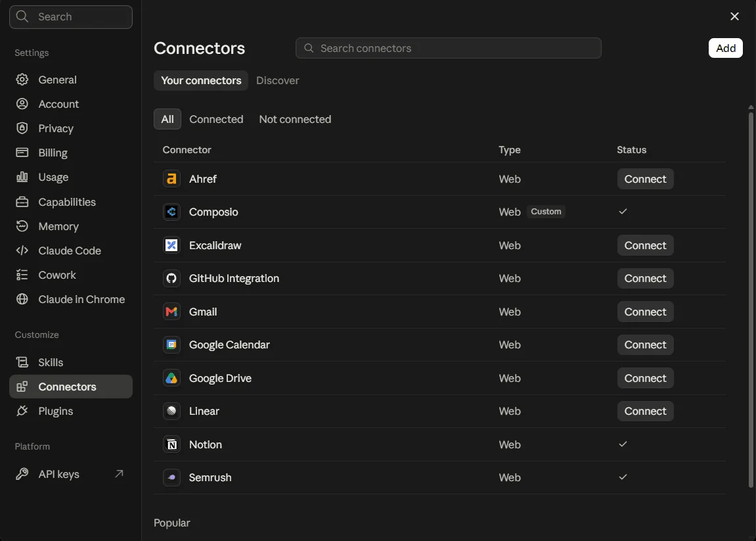Image resolution: width=756 pixels, height=541 pixels.
Task: Click the Google Drive logo
Action: click(171, 378)
